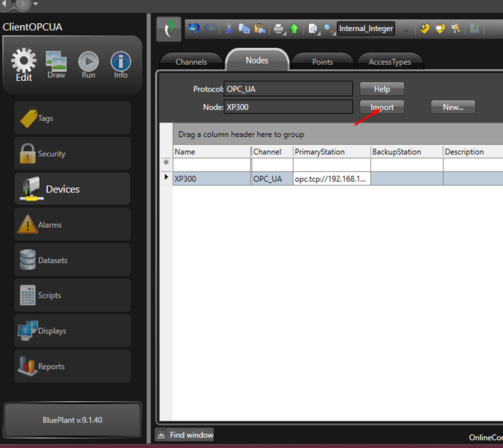Switch to Run mode

89,65
